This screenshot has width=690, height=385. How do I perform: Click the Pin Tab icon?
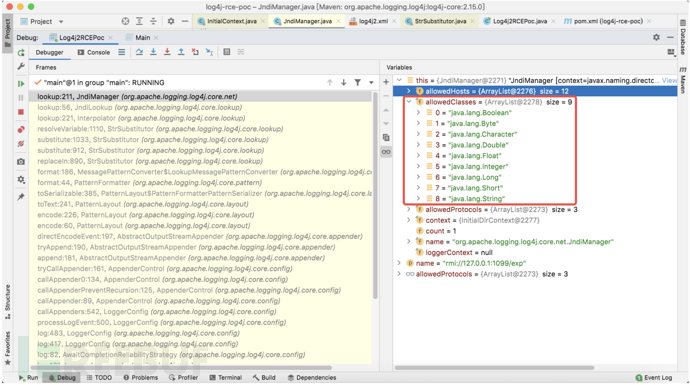pos(21,197)
